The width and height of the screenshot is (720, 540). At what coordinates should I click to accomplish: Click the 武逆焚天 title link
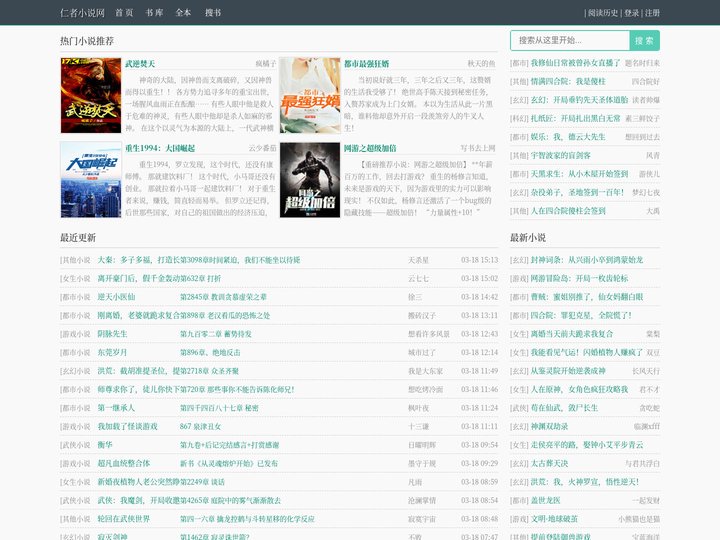[140, 64]
